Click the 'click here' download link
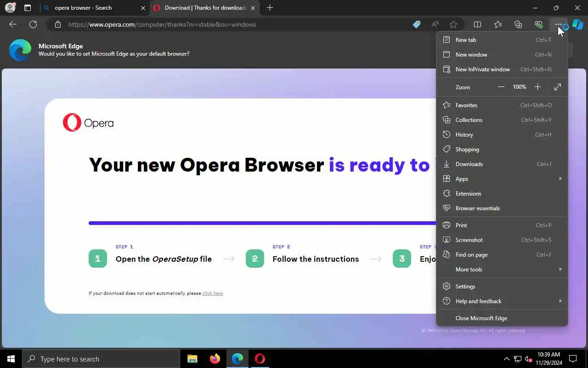 (212, 293)
